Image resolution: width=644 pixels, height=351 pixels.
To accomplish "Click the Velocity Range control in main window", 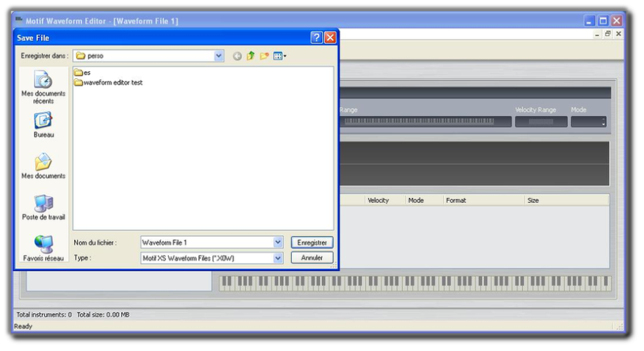I will [541, 122].
